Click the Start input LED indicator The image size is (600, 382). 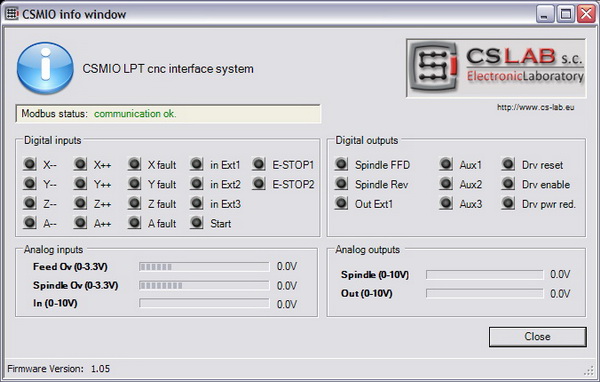click(197, 222)
